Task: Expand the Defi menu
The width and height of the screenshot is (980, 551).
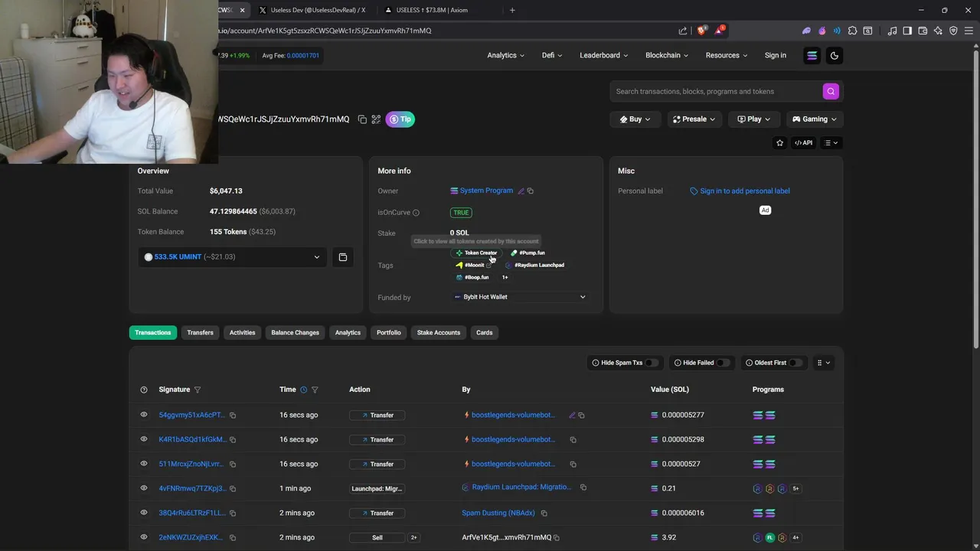Action: [552, 55]
